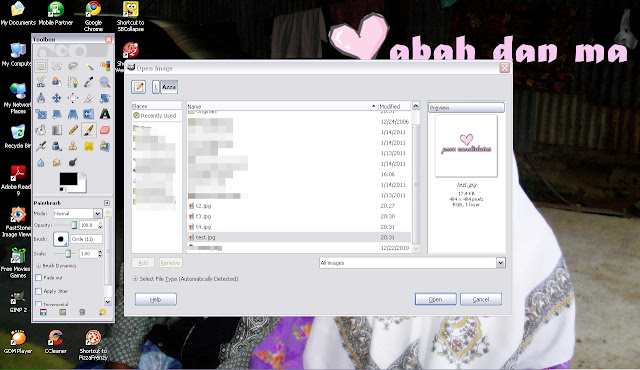The width and height of the screenshot is (640, 370).
Task: Select the Rectangle Select tool in Toolbox
Action: [x=41, y=66]
